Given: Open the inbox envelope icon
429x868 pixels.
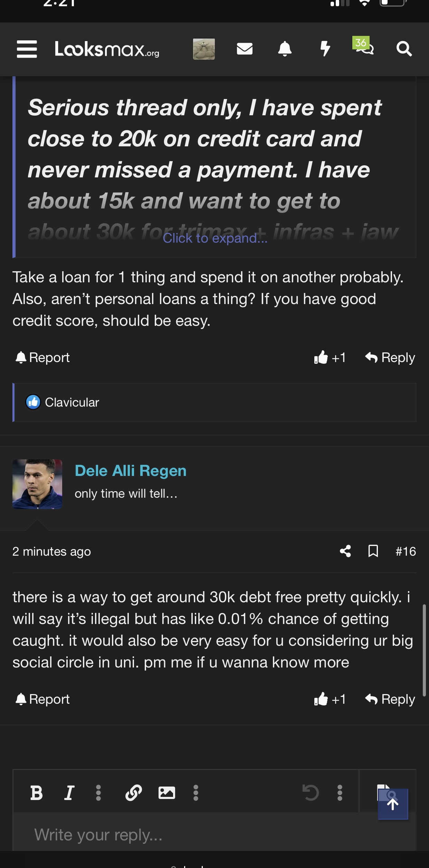Looking at the screenshot, I should point(245,49).
